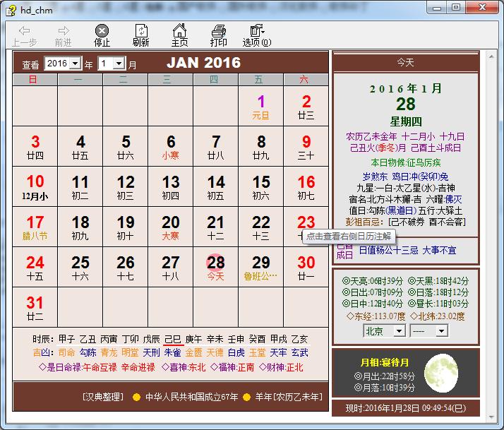This screenshot has width=504, height=430.
Task: Click the vertical scrollbar down arrow
Action: point(491,417)
